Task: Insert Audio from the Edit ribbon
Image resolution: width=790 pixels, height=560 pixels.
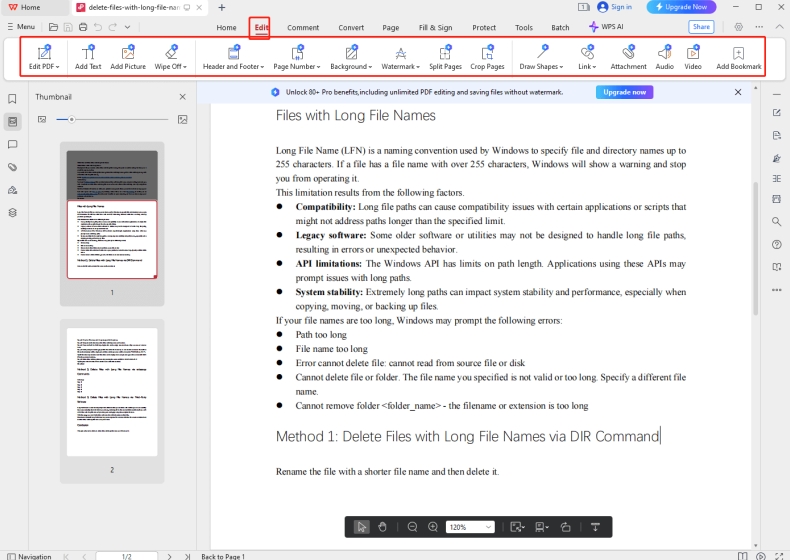Action: pyautogui.click(x=664, y=58)
